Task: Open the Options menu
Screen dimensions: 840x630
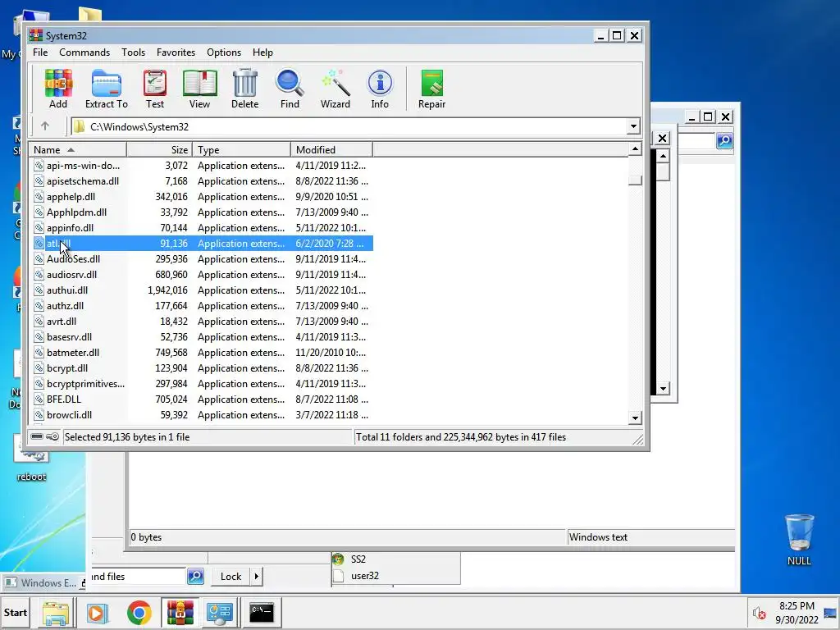Action: click(x=224, y=52)
